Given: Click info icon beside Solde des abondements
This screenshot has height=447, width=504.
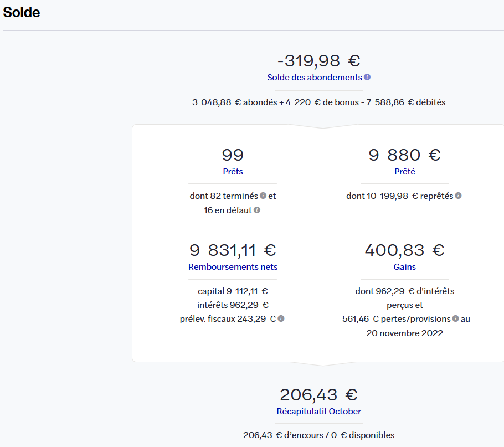Looking at the screenshot, I should (x=367, y=78).
